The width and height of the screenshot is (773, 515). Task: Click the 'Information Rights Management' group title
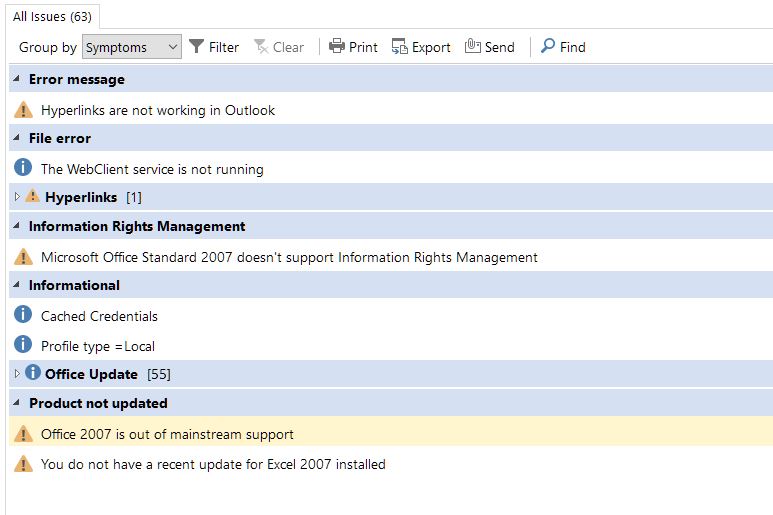tap(137, 226)
